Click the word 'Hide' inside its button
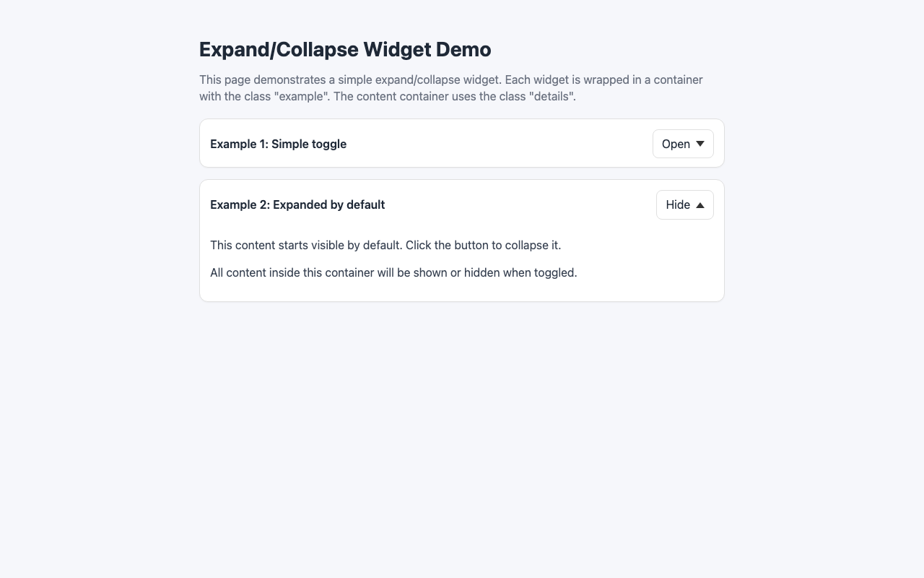 pos(677,204)
